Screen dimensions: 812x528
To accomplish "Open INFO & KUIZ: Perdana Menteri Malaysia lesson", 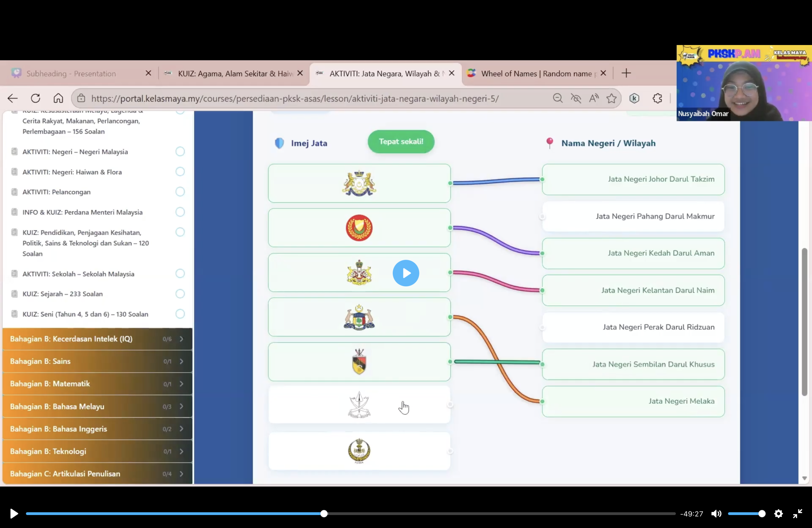I will click(x=82, y=212).
